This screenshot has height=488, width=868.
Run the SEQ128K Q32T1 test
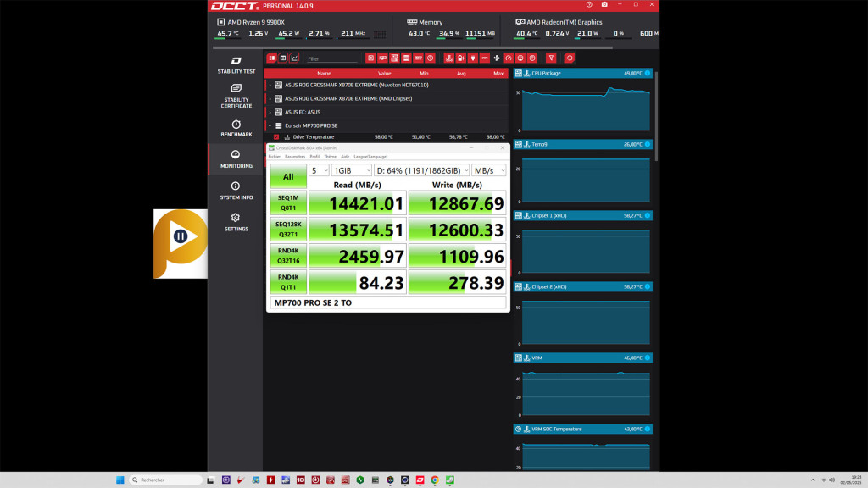(x=288, y=229)
